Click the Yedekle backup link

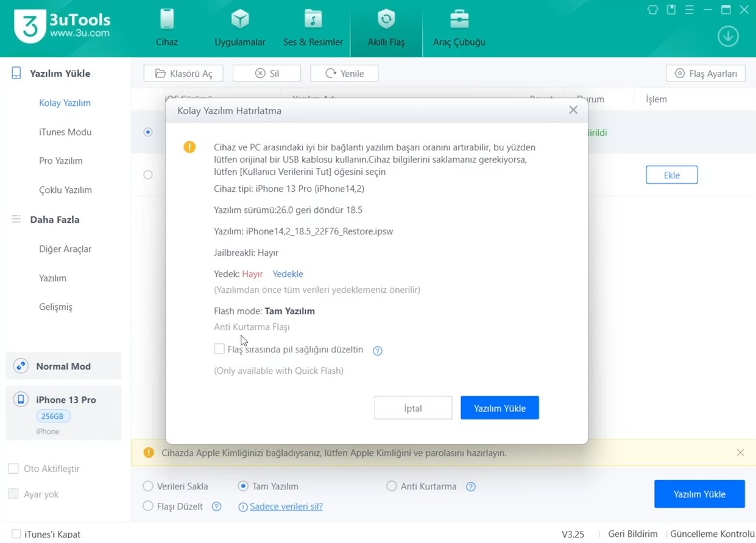[x=288, y=274]
